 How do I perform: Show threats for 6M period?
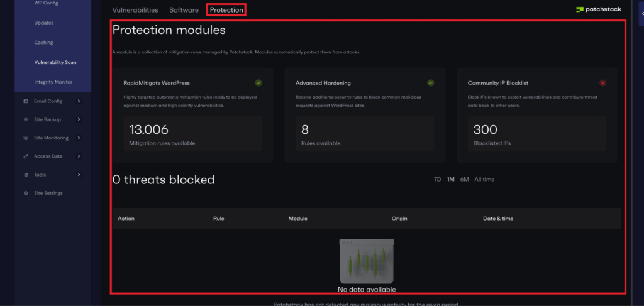click(464, 180)
